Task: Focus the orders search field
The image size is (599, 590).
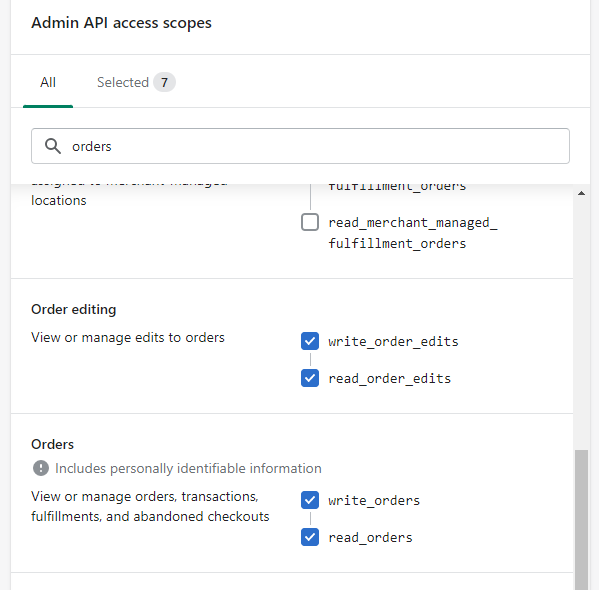Action: [x=300, y=146]
